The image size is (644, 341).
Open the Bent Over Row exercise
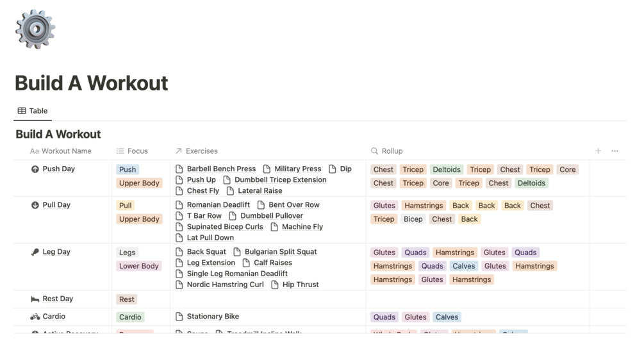coord(294,205)
